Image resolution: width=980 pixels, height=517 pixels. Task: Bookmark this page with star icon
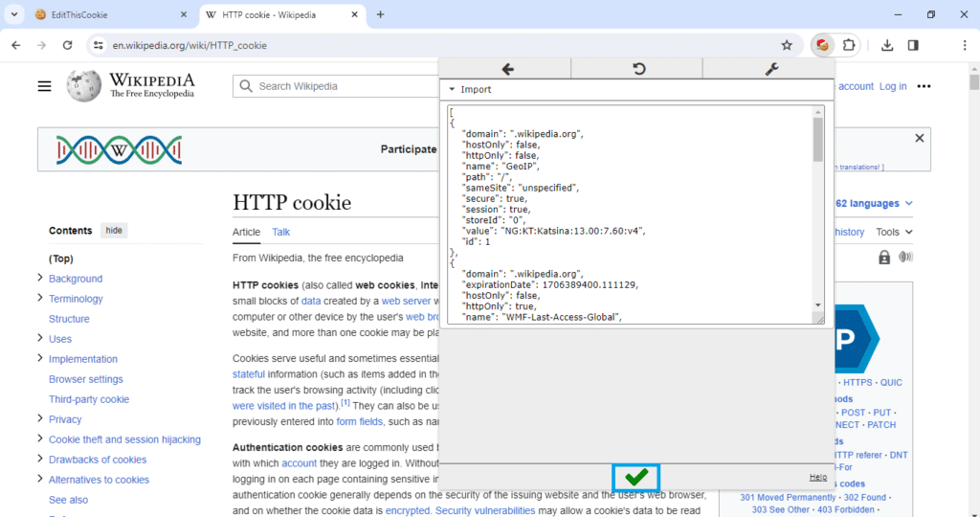(x=787, y=45)
